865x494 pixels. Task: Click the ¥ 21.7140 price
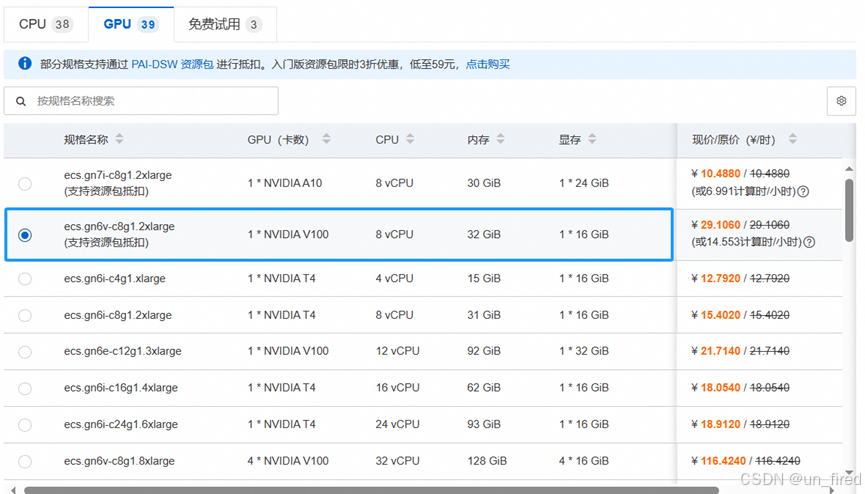pos(716,351)
